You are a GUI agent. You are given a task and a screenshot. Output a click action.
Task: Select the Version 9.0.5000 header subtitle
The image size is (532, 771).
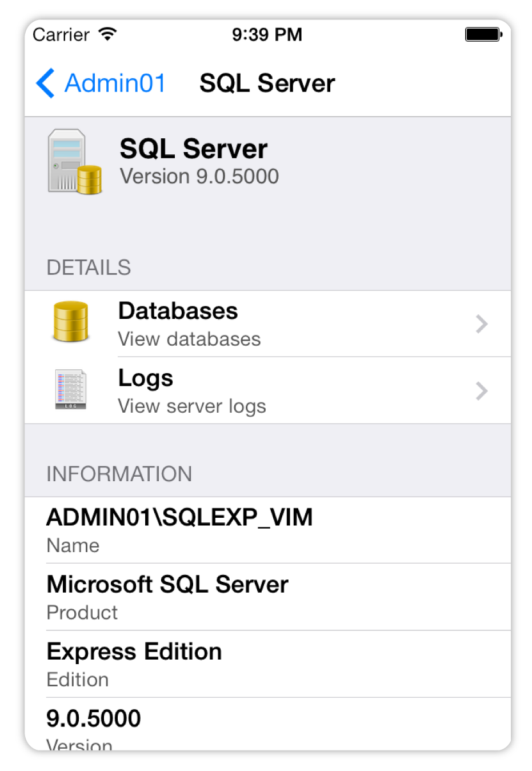[x=199, y=177]
